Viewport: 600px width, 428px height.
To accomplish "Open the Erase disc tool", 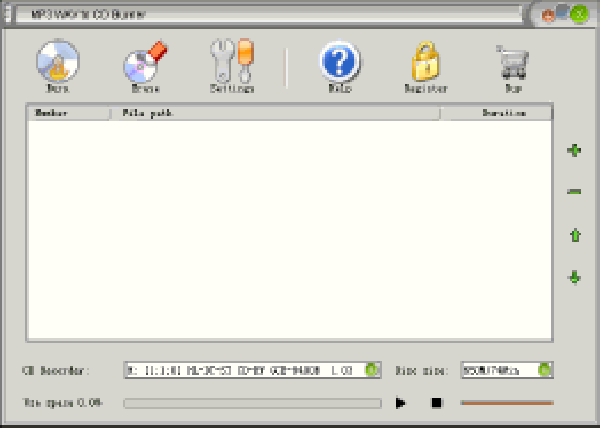I will coord(145,65).
